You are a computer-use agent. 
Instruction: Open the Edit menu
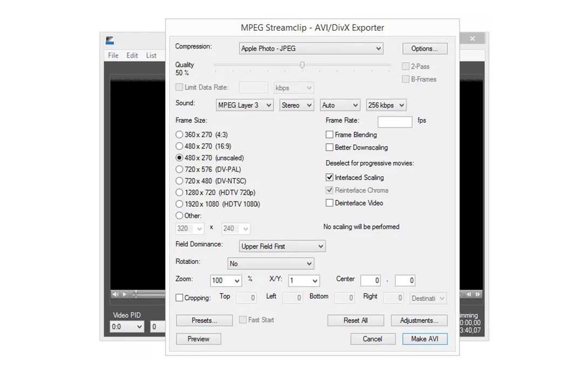click(x=132, y=55)
